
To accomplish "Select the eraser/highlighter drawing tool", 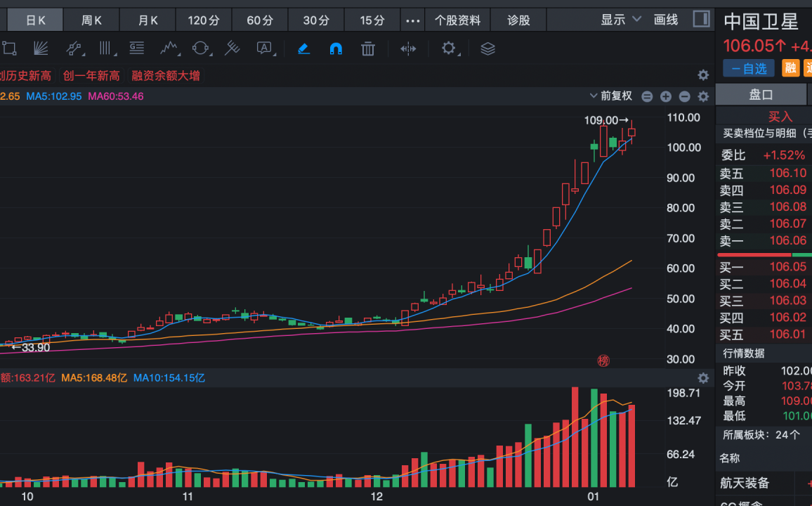I will [x=303, y=48].
